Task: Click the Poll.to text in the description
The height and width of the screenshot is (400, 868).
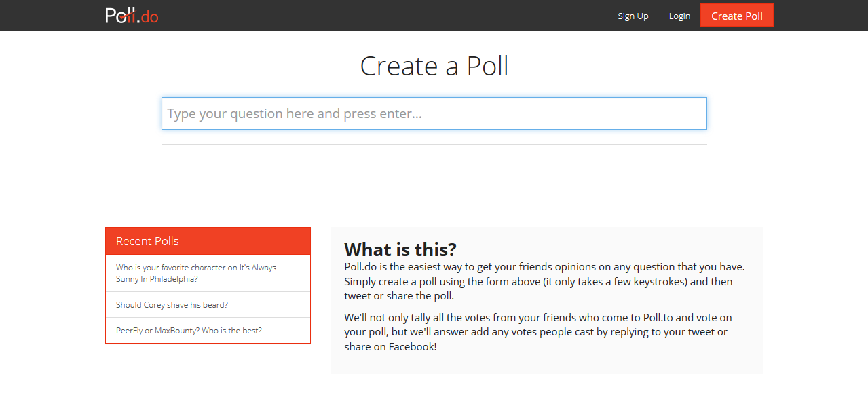Action: pyautogui.click(x=651, y=318)
